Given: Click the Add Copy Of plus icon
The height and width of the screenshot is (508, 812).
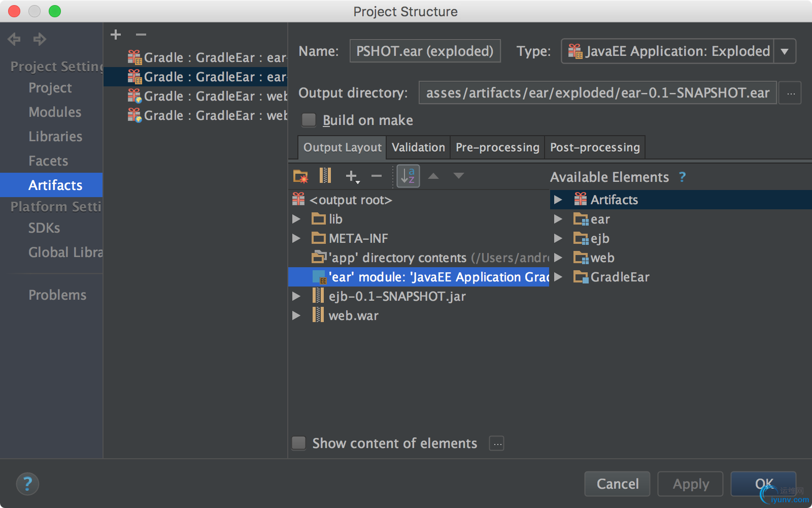Looking at the screenshot, I should [x=352, y=176].
